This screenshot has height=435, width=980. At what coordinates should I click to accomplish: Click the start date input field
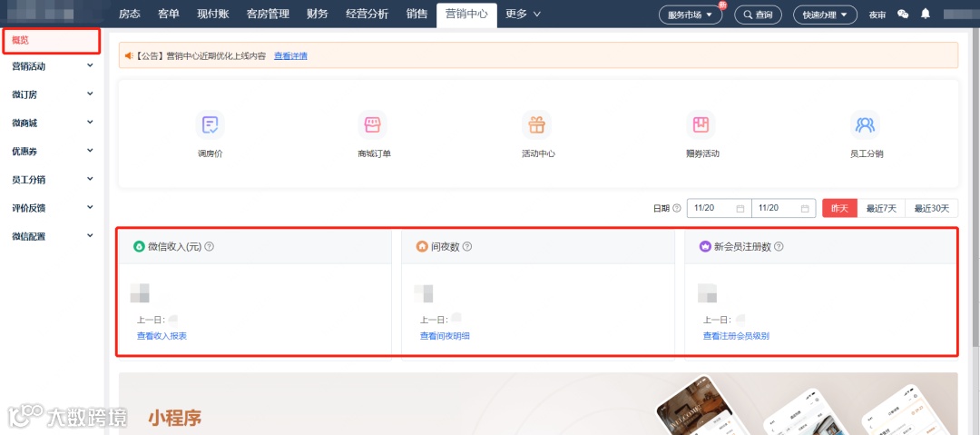click(x=719, y=209)
